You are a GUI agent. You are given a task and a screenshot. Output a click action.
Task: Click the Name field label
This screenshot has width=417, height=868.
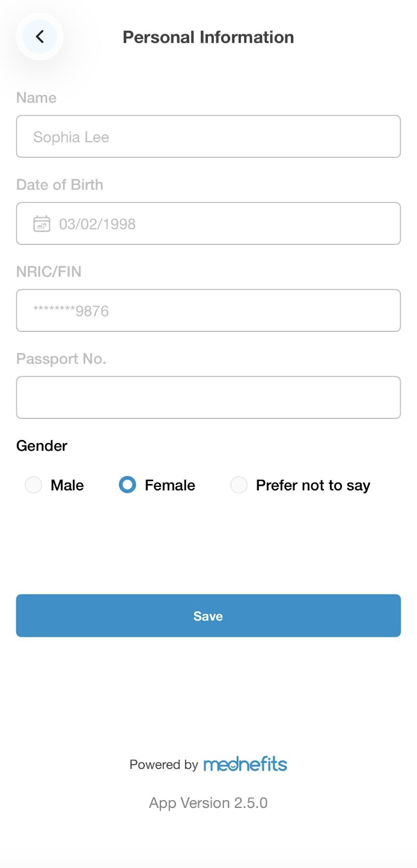click(x=36, y=98)
